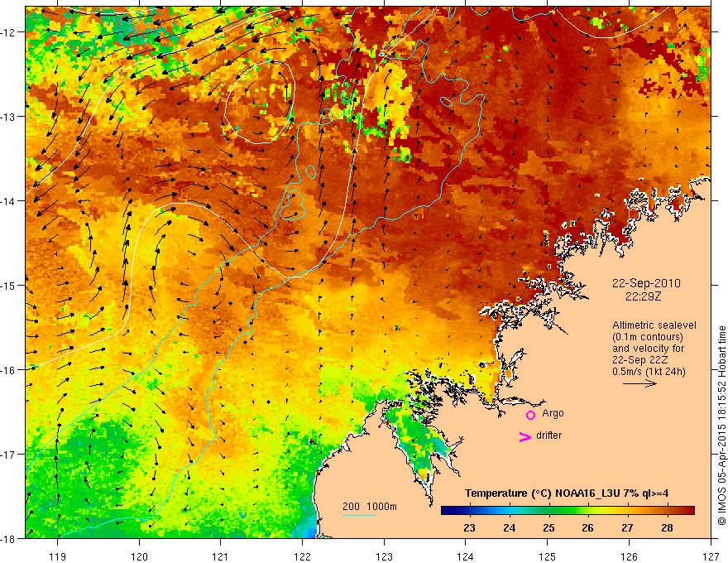
Task: Click the cyan 200 1000m depth contour sample line
Action: pyautogui.click(x=358, y=515)
